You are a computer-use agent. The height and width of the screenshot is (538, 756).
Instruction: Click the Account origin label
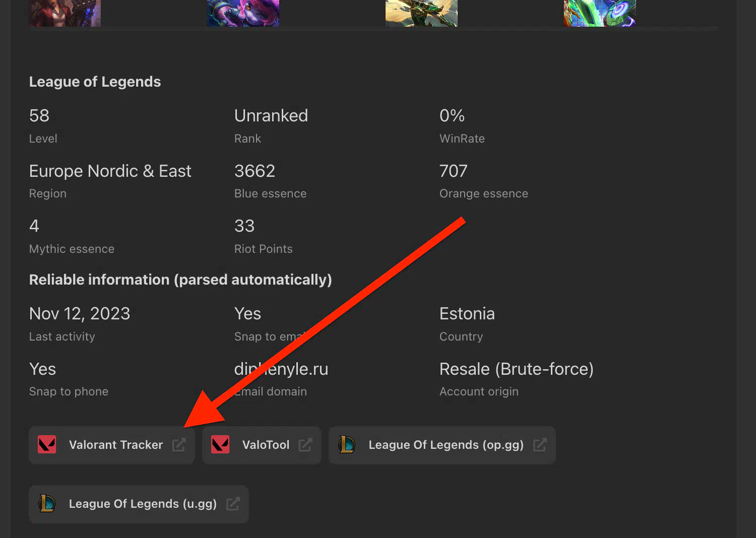pyautogui.click(x=479, y=392)
